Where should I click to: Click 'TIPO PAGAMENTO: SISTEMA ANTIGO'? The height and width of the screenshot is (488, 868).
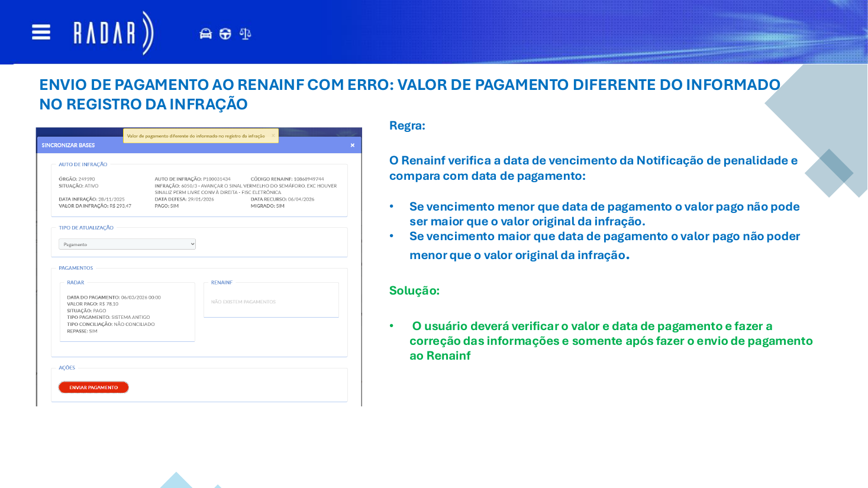(108, 317)
